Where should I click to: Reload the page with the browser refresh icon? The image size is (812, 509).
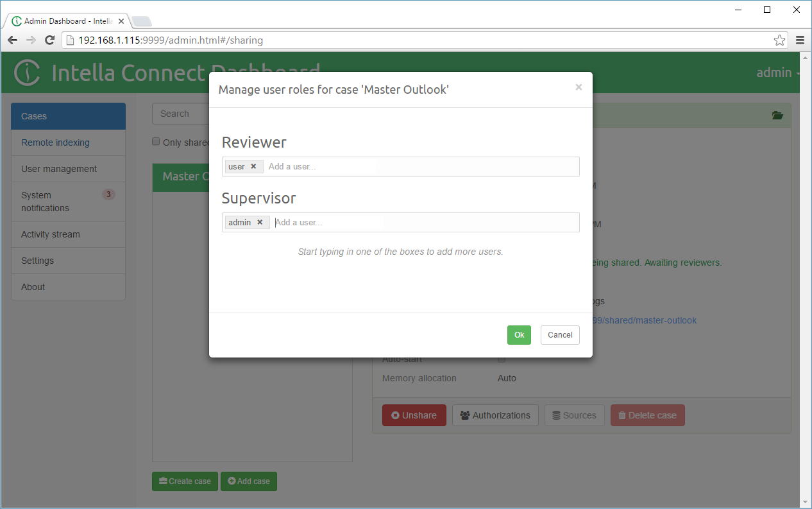tap(49, 40)
